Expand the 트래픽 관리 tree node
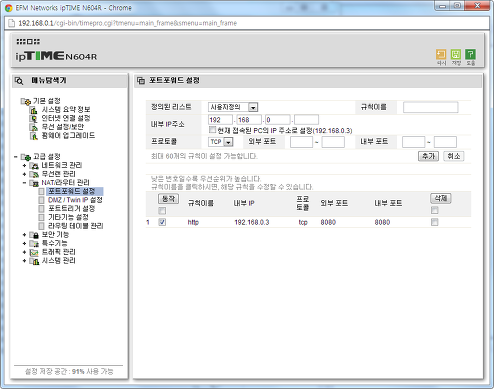Viewport: 494px width, 389px height. tap(24, 252)
